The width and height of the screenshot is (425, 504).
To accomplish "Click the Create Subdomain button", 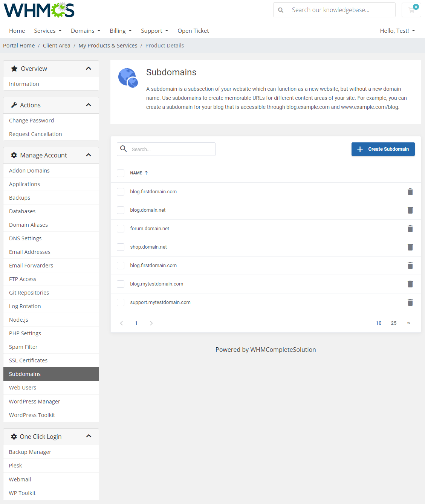I will click(x=383, y=149).
